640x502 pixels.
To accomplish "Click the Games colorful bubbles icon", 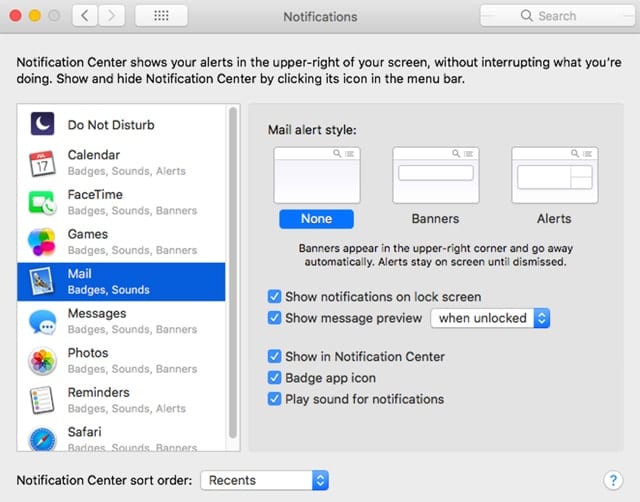I will (x=42, y=242).
